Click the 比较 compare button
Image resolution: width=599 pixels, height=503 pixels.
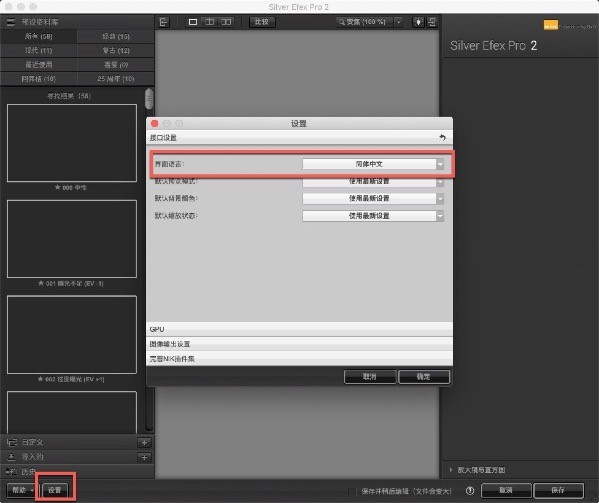tap(262, 22)
